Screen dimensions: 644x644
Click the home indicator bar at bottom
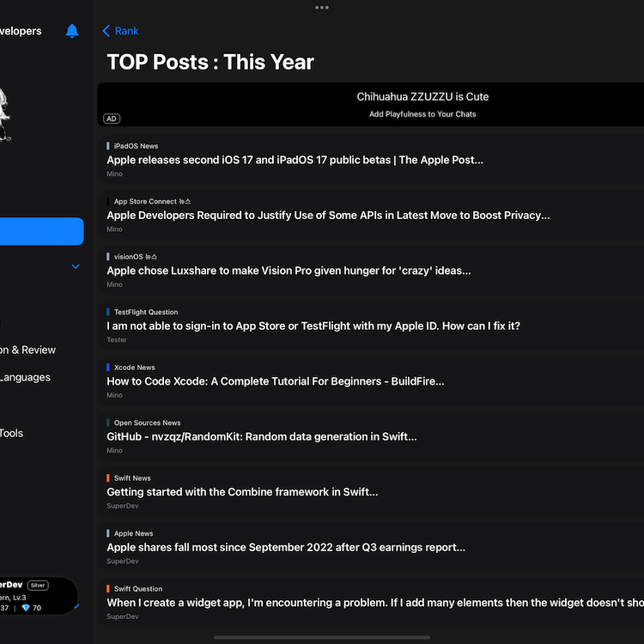click(x=322, y=637)
